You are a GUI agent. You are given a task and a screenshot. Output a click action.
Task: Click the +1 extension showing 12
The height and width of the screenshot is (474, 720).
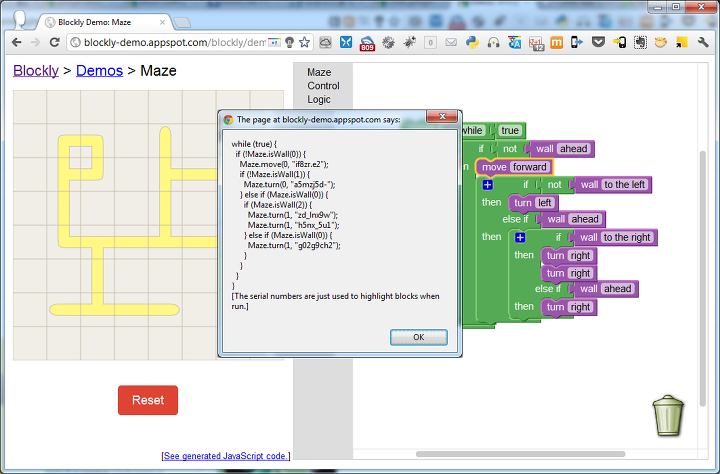[x=536, y=44]
